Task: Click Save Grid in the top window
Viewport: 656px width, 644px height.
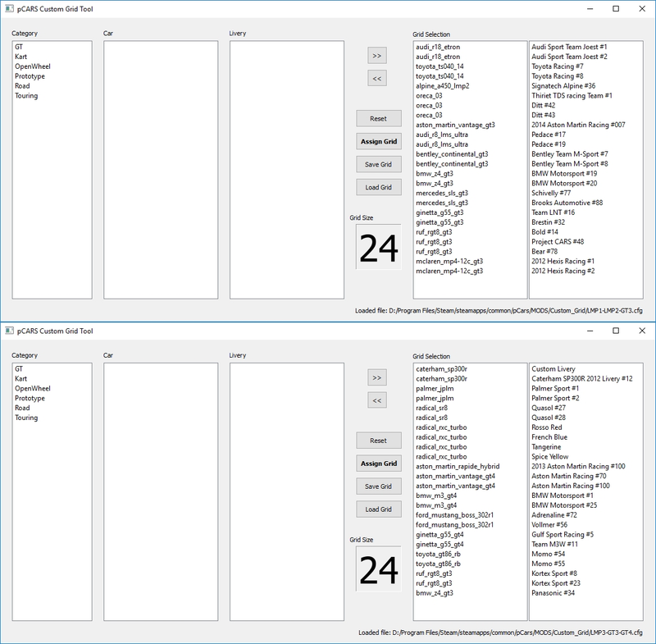Action: 379,164
